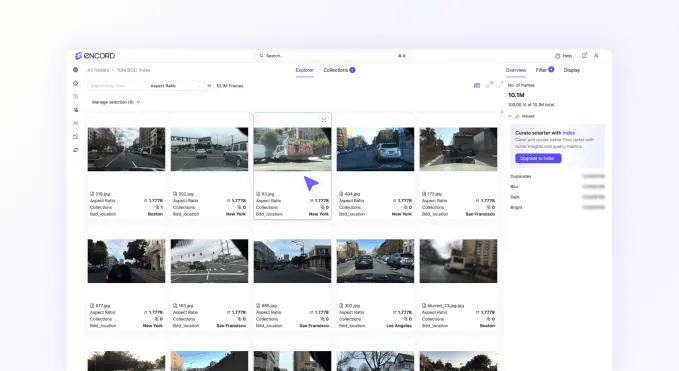Select the 219.jpg street thumbnail
This screenshot has width=679, height=371.
pos(126,149)
